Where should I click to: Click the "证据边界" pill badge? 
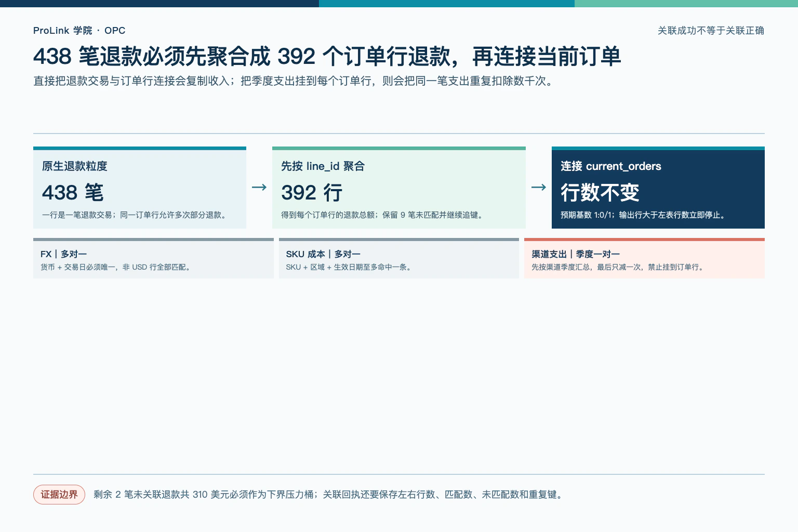click(59, 495)
